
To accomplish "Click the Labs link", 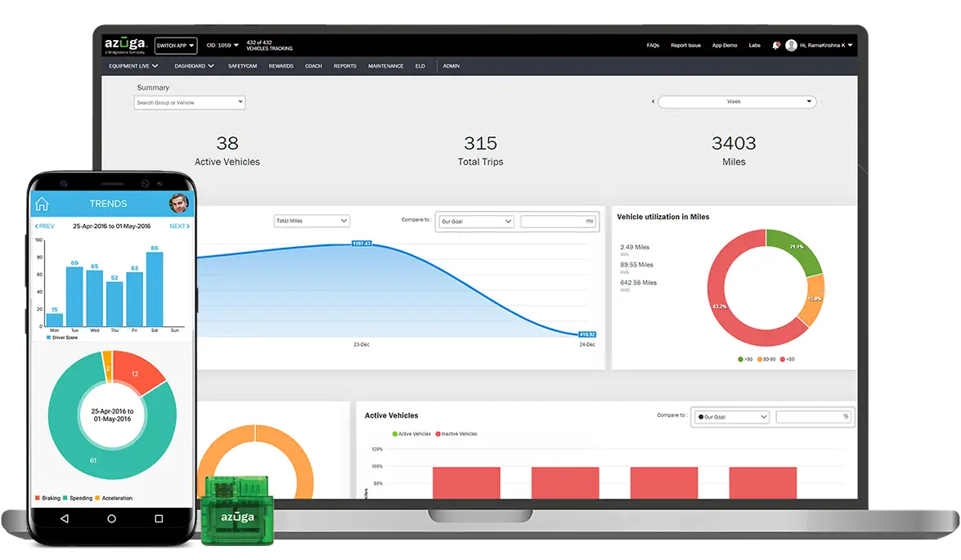I will pos(754,45).
